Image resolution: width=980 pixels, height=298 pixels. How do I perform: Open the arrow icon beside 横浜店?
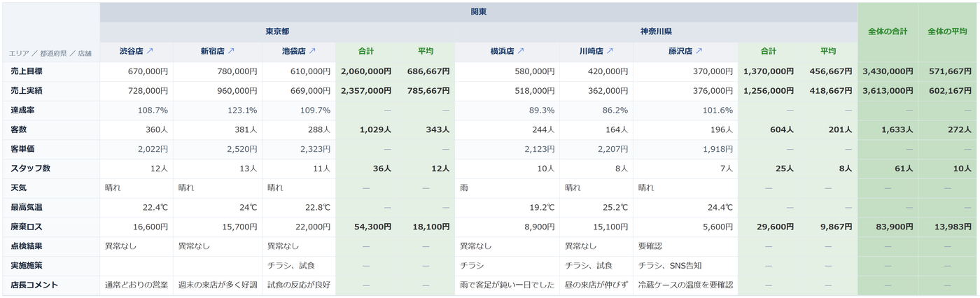521,52
